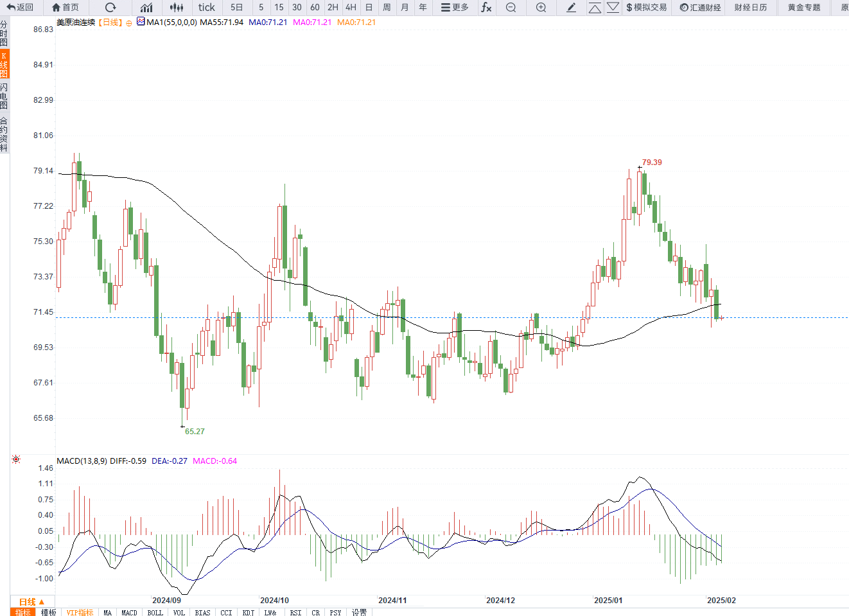
Task: Open the fx formula indicator icon
Action: click(x=486, y=8)
